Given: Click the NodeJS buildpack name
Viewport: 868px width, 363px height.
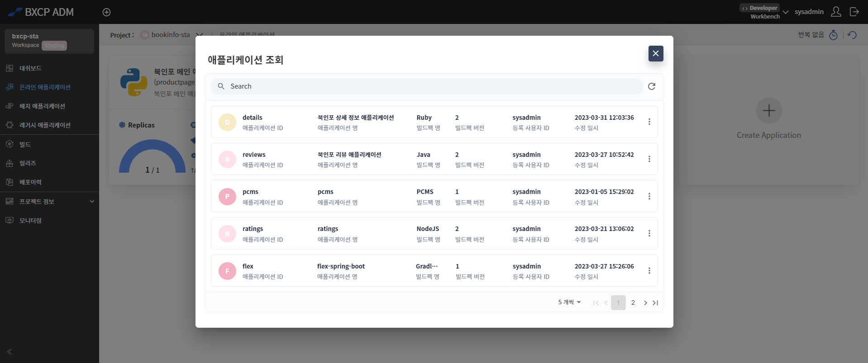Looking at the screenshot, I should (x=428, y=229).
